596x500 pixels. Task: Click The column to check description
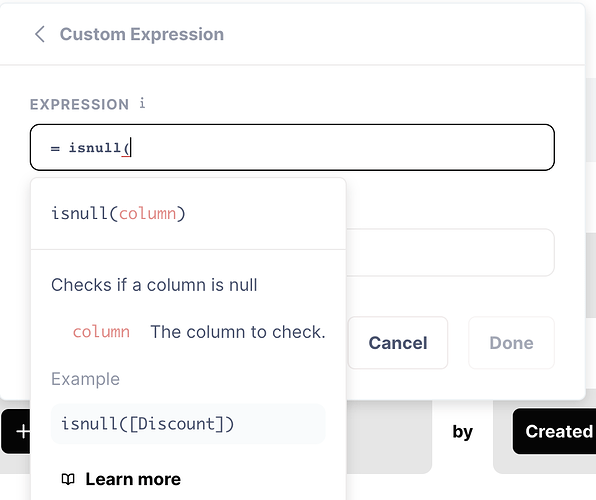(x=238, y=332)
